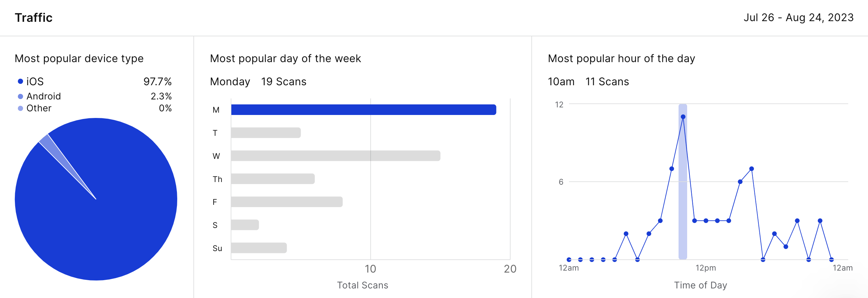The image size is (868, 298).
Task: Click the first 12am data point
Action: pyautogui.click(x=569, y=260)
